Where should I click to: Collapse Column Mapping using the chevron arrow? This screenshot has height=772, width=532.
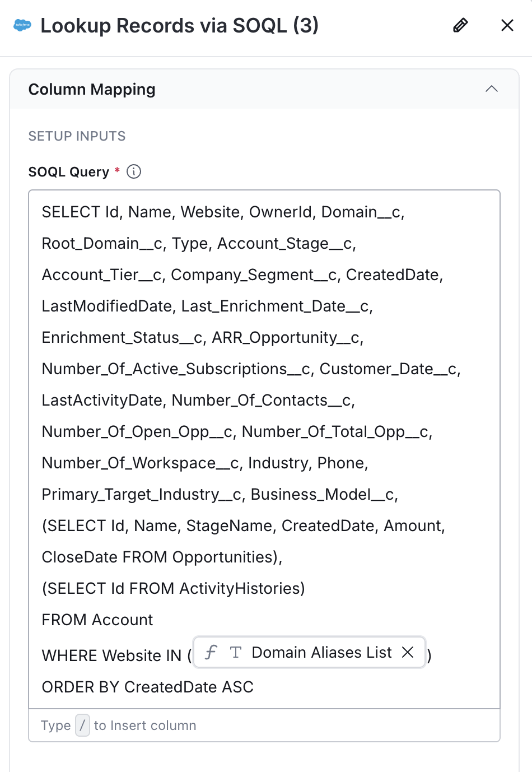coord(492,89)
